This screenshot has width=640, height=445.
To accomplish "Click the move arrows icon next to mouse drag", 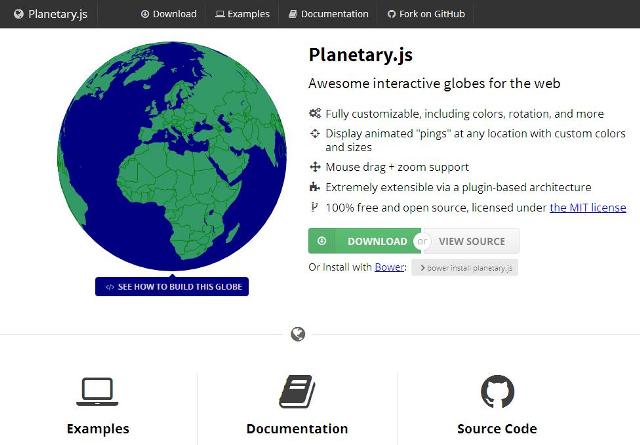I will 315,167.
